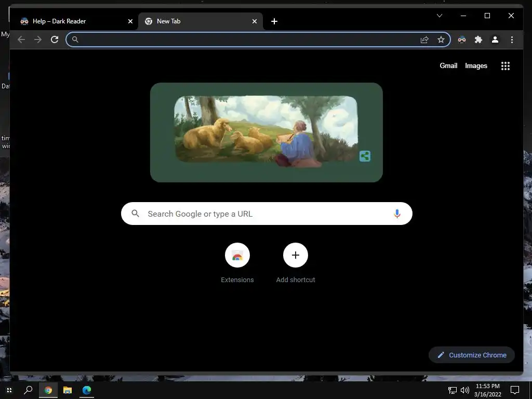Image resolution: width=532 pixels, height=399 pixels.
Task: Open Gmail link
Action: [x=448, y=66]
